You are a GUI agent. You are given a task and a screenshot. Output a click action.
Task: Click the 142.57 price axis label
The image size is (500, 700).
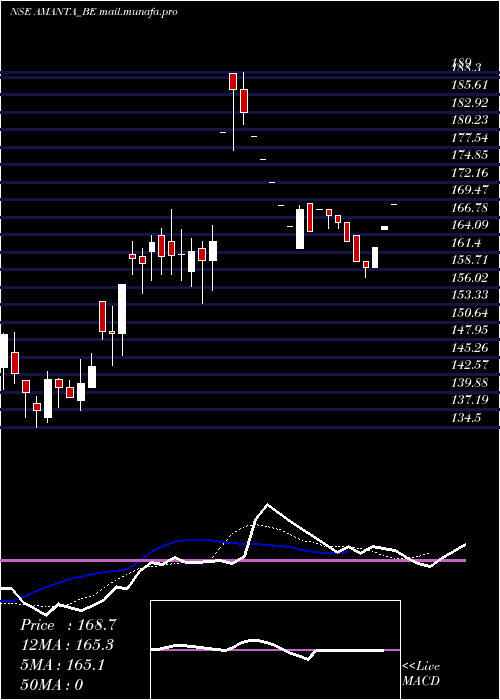(x=470, y=365)
